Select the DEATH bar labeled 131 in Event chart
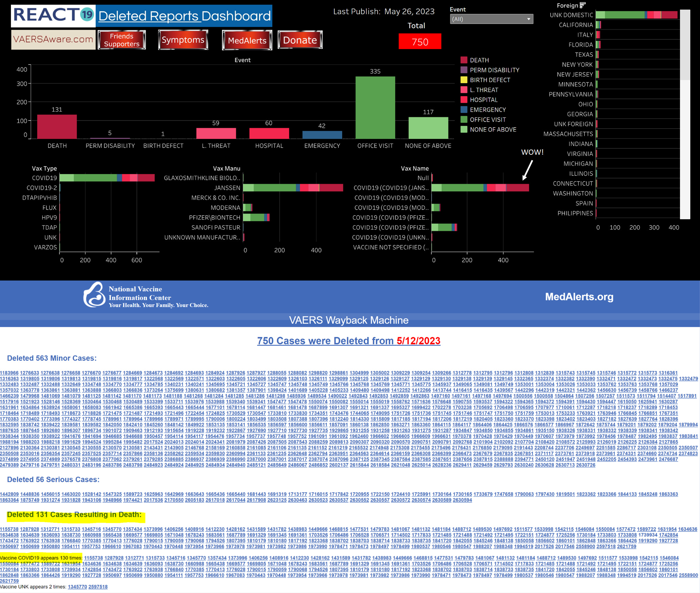700x593 pixels. tap(57, 127)
